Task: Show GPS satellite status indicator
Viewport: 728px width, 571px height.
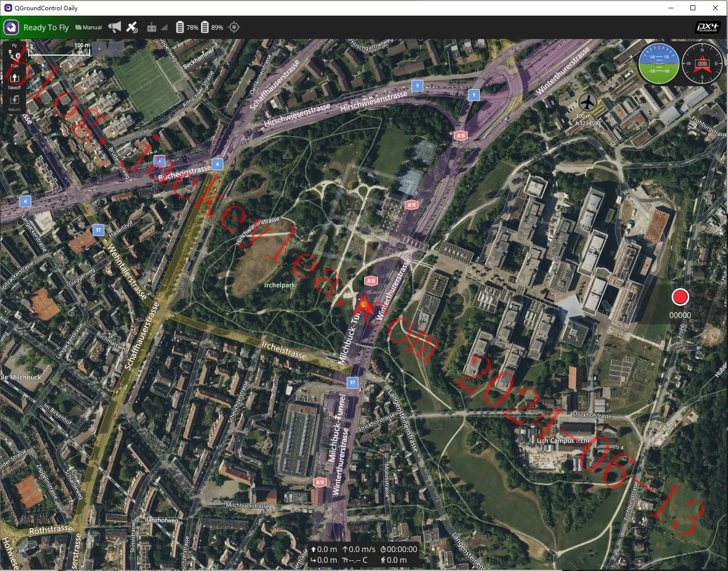Action: [x=132, y=27]
